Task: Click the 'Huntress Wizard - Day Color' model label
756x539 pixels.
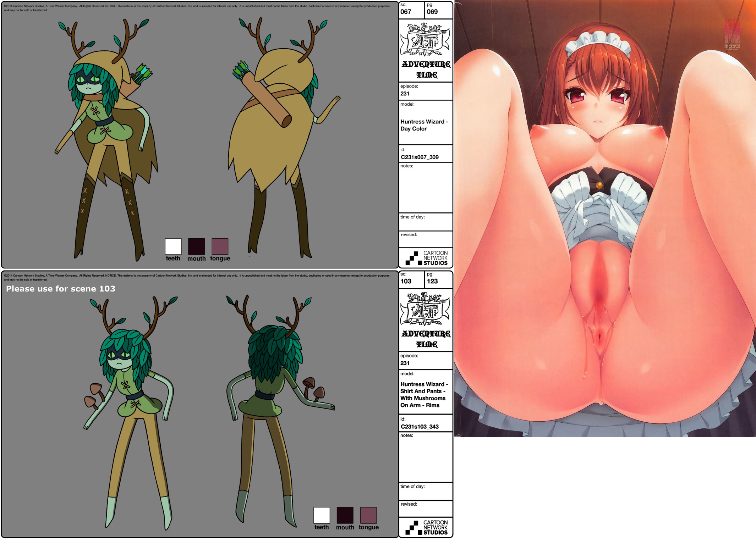Action: tap(424, 125)
